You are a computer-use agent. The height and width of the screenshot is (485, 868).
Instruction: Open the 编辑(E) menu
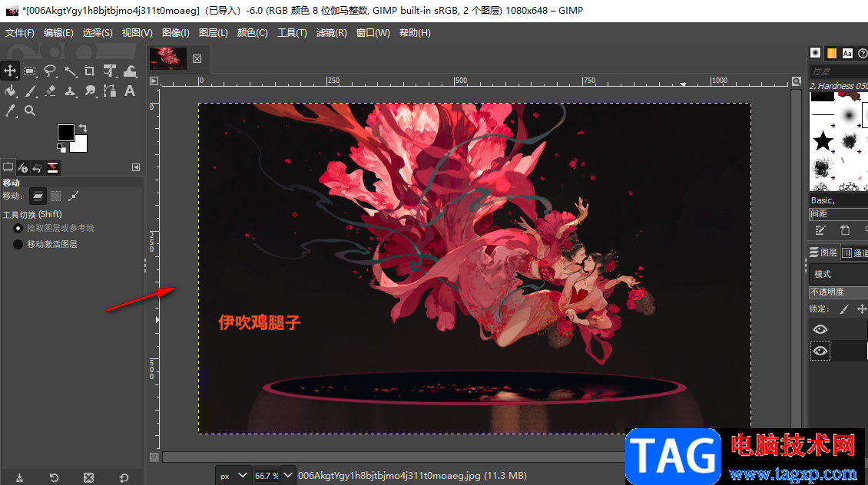(x=58, y=33)
